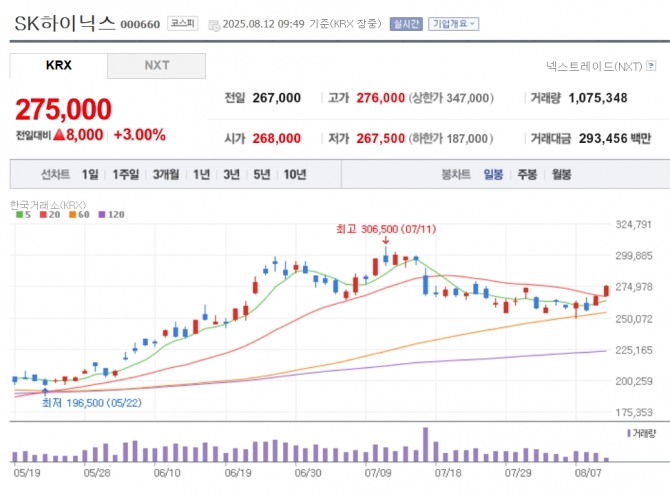Select the 3개월 line chart period
Image resolution: width=670 pixels, height=493 pixels.
(166, 174)
